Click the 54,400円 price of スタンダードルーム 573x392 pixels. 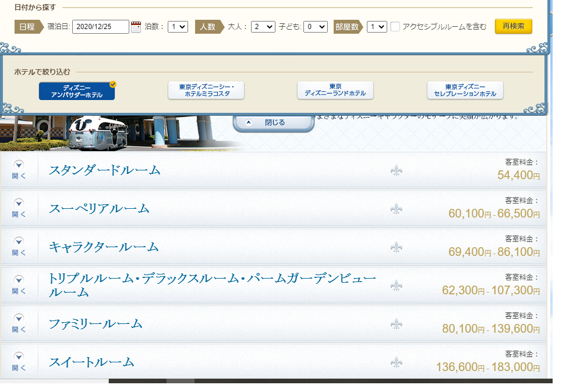[x=518, y=175]
